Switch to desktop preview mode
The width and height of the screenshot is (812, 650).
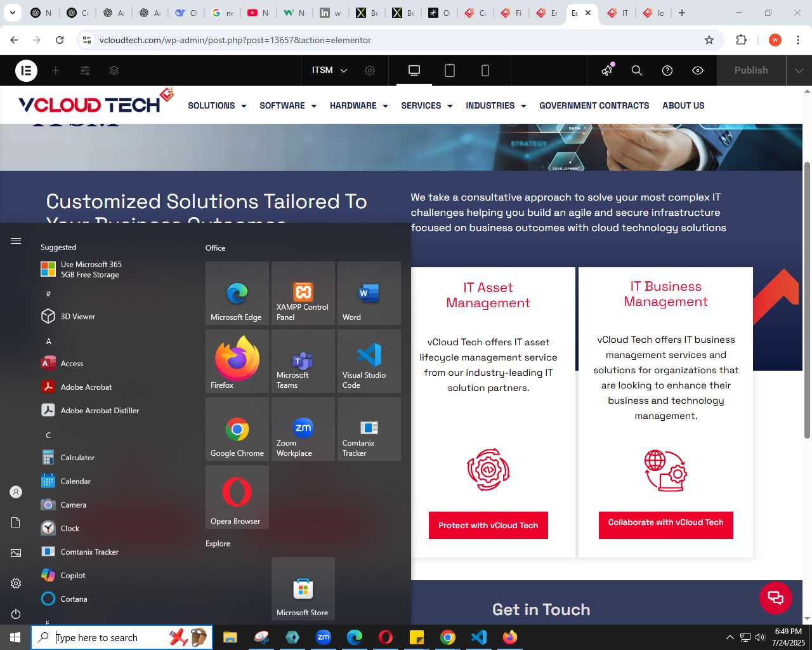pos(414,70)
